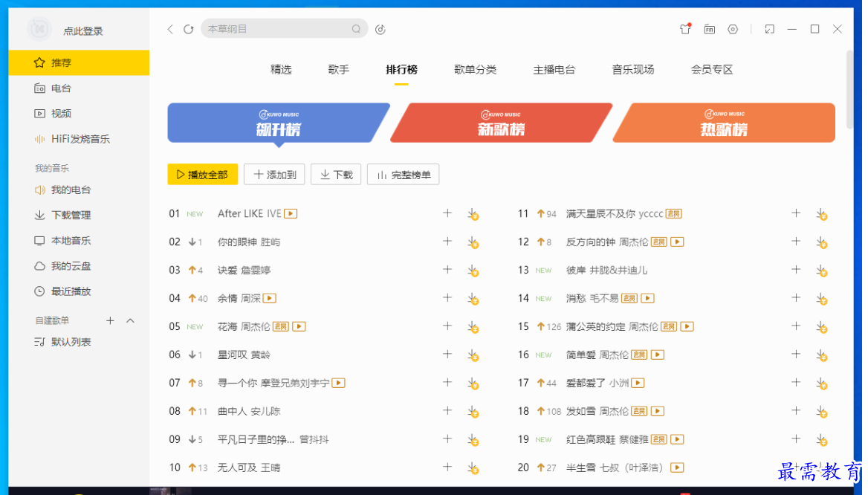
Task: Switch to the 歌手 tab
Action: 338,70
